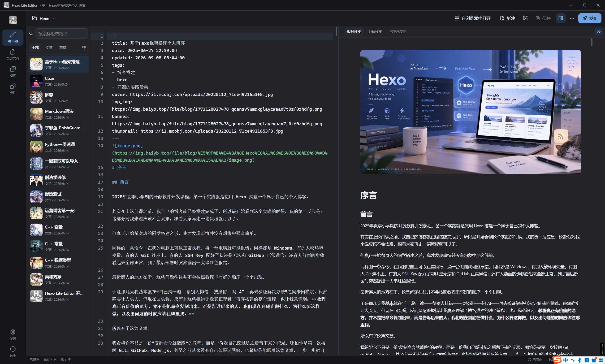Open the Sogou skin shirt icon
This screenshot has width=605, height=364.
click(594, 360)
